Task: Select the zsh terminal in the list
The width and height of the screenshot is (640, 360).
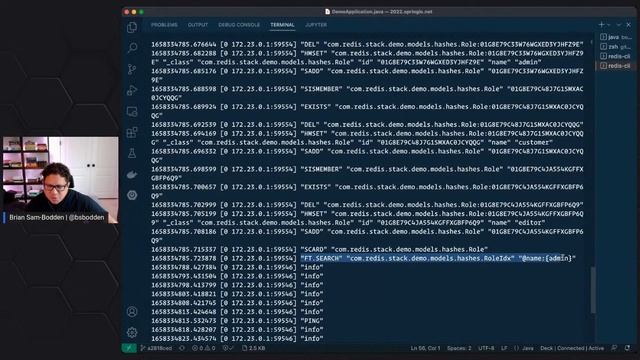Action: pos(616,47)
